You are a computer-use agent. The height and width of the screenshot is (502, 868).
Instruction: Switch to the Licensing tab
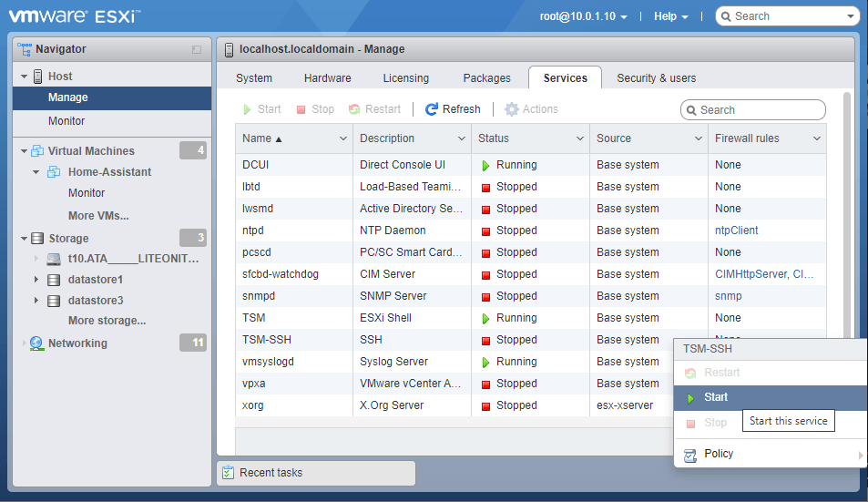pos(406,78)
